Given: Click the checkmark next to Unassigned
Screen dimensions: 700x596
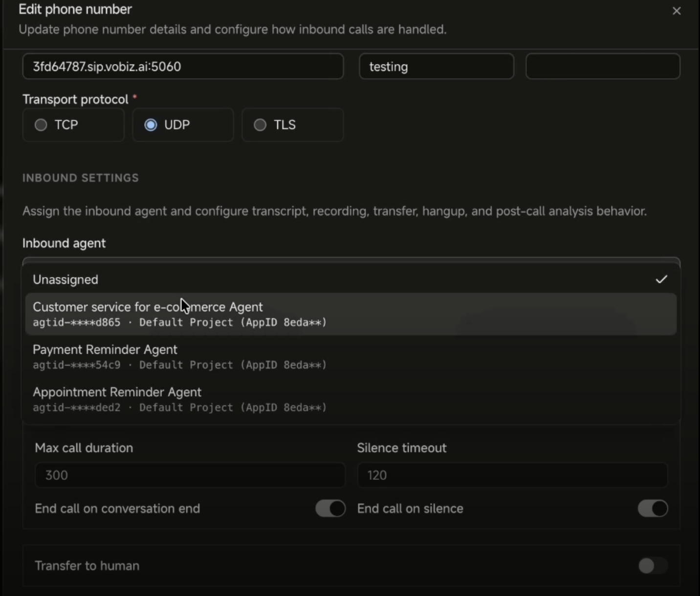Looking at the screenshot, I should pyautogui.click(x=661, y=279).
